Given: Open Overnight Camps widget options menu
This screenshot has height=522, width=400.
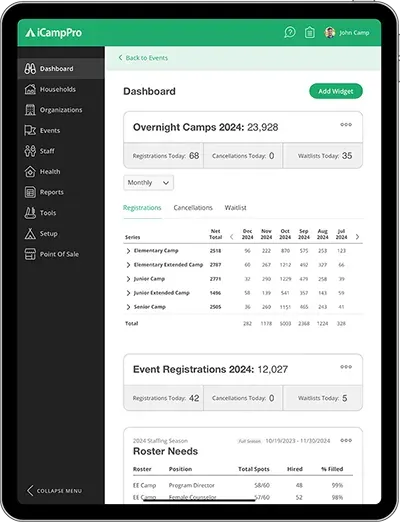Looking at the screenshot, I should (x=346, y=125).
